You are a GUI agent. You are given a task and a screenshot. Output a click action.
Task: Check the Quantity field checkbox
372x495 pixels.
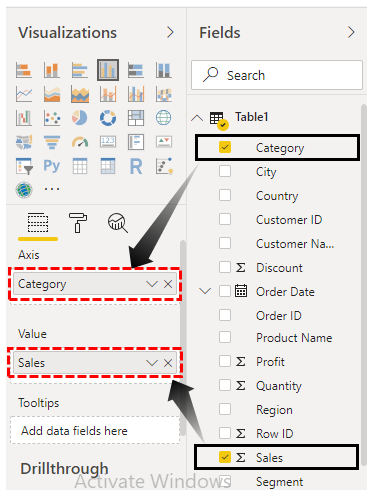click(225, 385)
